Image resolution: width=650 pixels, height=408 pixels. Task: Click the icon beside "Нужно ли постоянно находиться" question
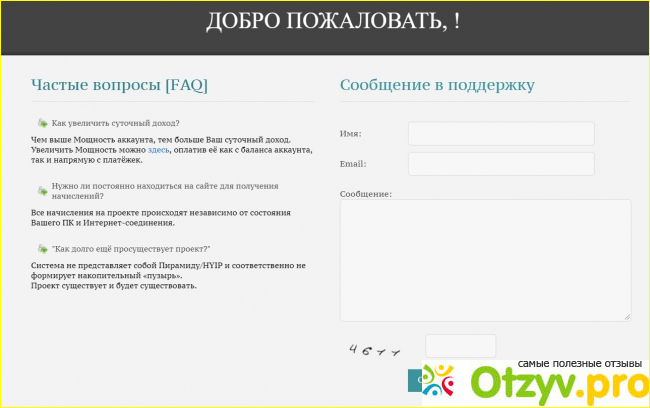click(x=42, y=186)
